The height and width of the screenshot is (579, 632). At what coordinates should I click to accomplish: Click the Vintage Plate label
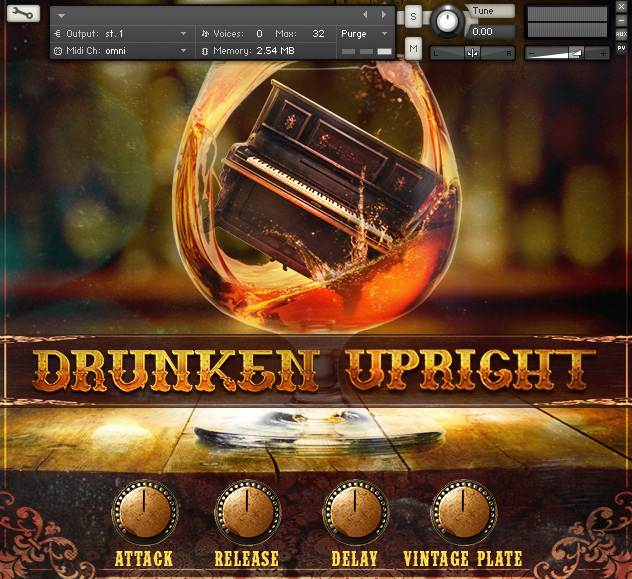463,559
